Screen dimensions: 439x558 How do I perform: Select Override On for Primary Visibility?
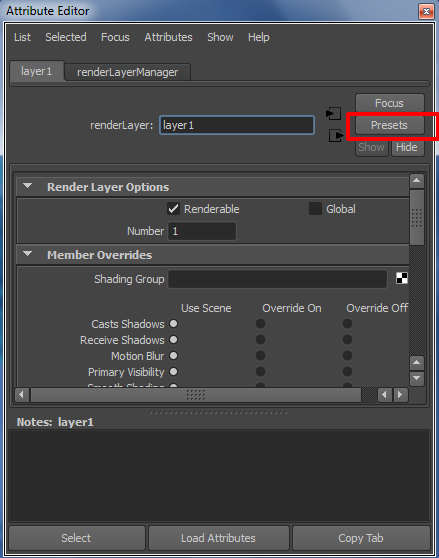click(x=260, y=372)
